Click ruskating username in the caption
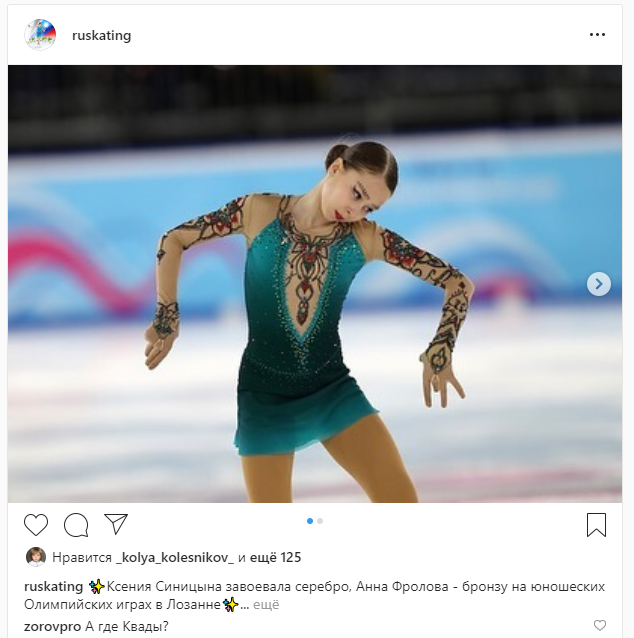 [53, 587]
